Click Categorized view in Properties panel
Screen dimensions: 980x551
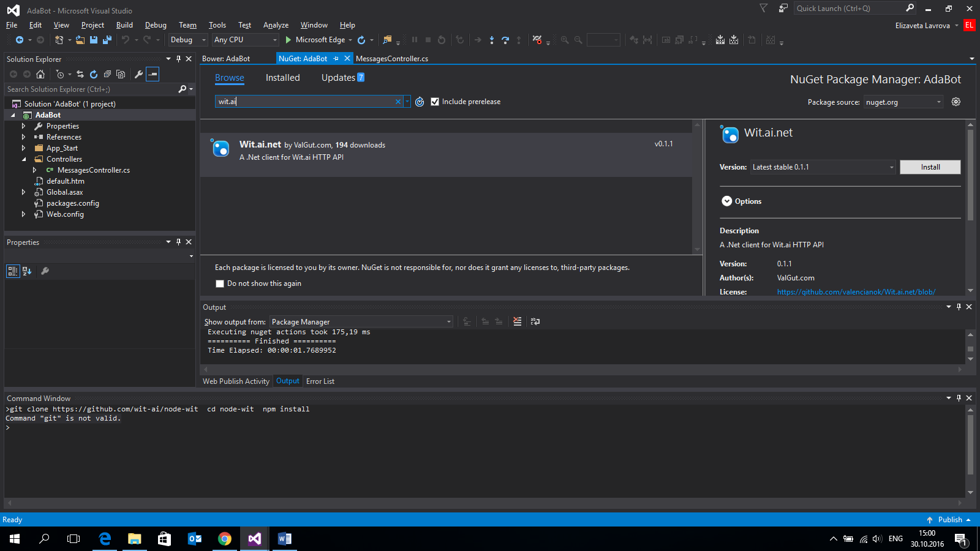coord(13,271)
